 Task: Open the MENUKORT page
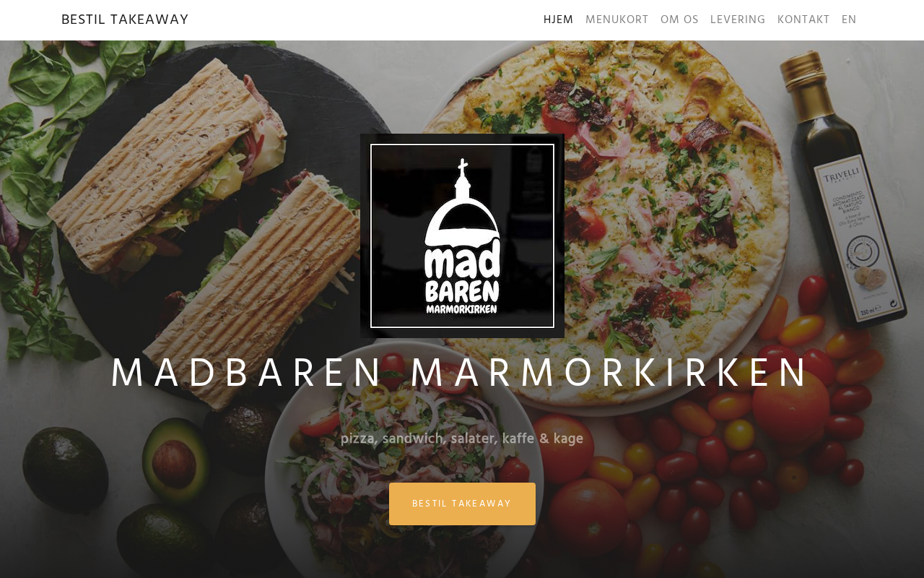pos(616,20)
